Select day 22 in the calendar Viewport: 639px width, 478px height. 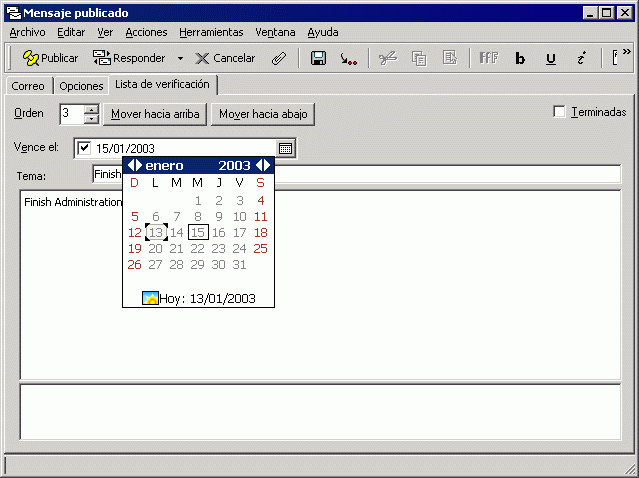pos(198,249)
